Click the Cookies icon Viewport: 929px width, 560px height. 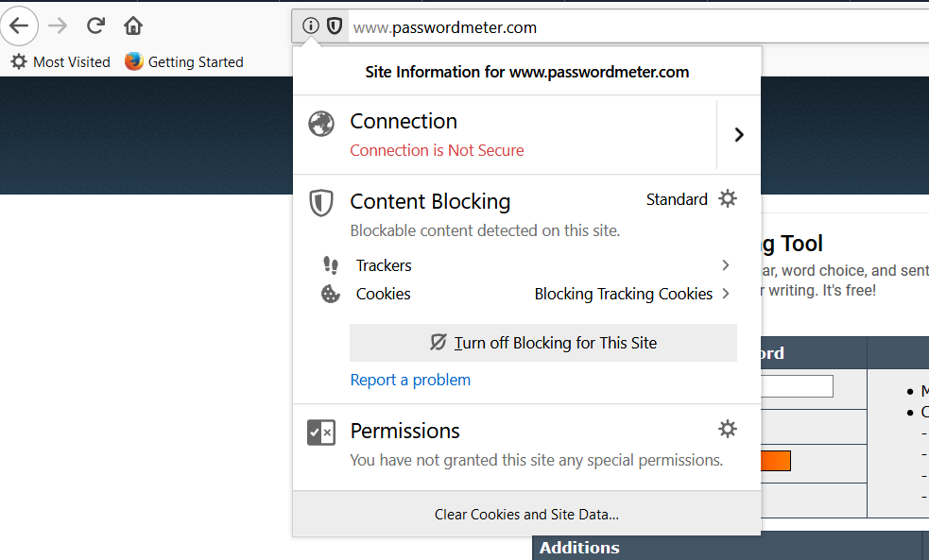[331, 294]
